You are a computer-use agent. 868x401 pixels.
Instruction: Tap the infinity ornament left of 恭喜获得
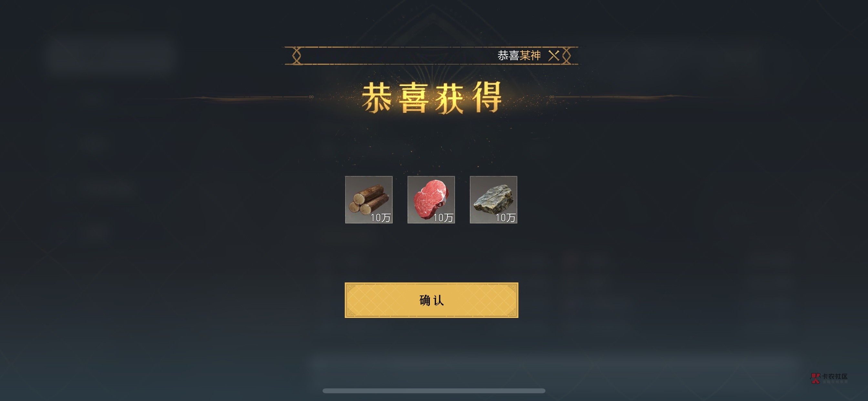[x=311, y=97]
